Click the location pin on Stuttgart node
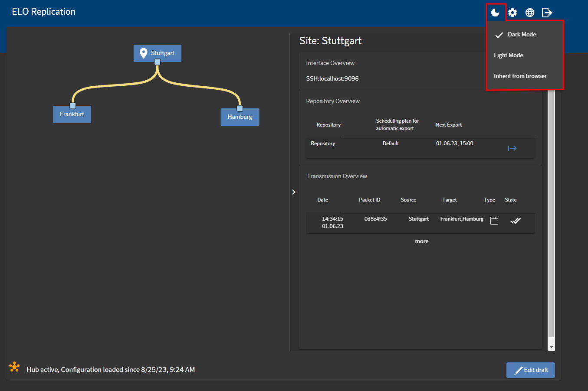This screenshot has height=391, width=588. pyautogui.click(x=144, y=53)
